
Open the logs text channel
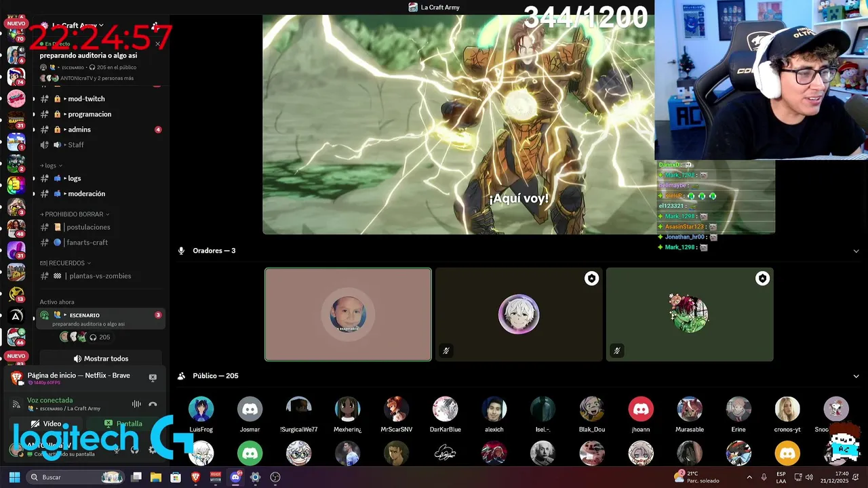click(x=101, y=178)
